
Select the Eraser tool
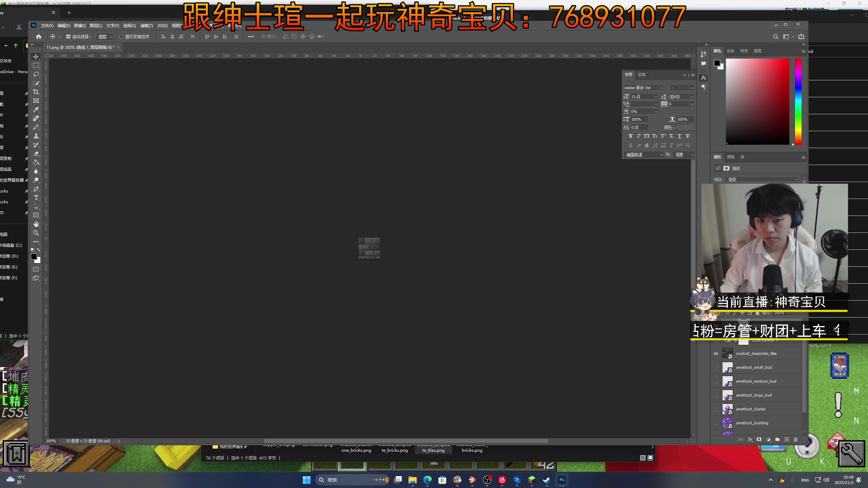click(36, 154)
